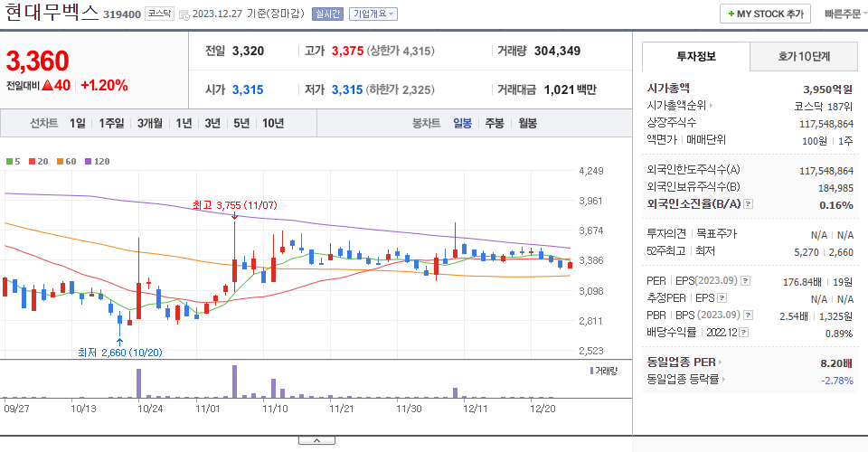Click the 거래대금 value 1,021 백만
The image size is (868, 452).
571,89
